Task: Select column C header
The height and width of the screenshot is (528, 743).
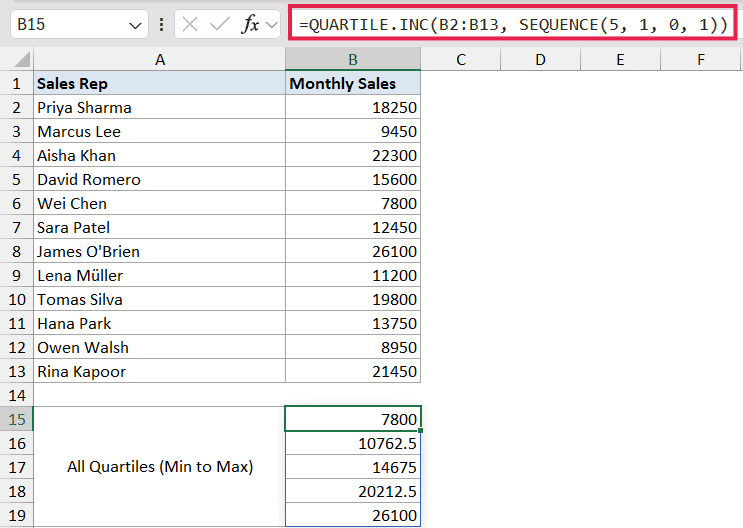Action: (461, 60)
